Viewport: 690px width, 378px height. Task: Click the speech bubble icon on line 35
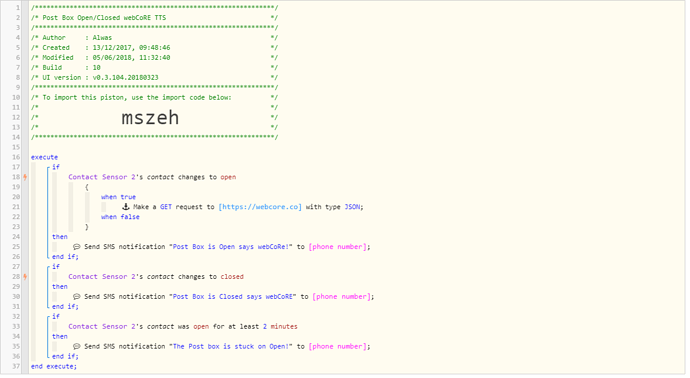[77, 346]
